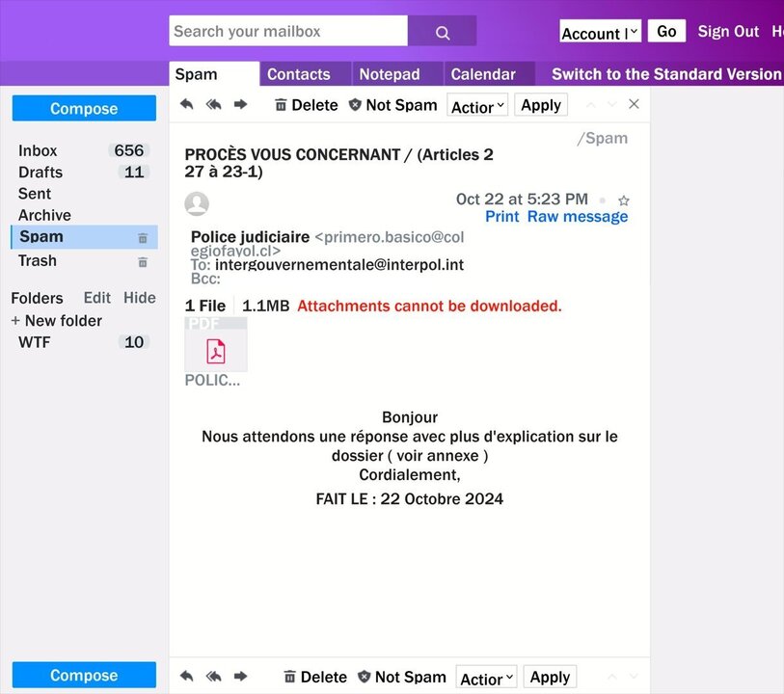Viewport: 784px width, 694px height.
Task: Open the bottom Actions dropdown
Action: 486,678
